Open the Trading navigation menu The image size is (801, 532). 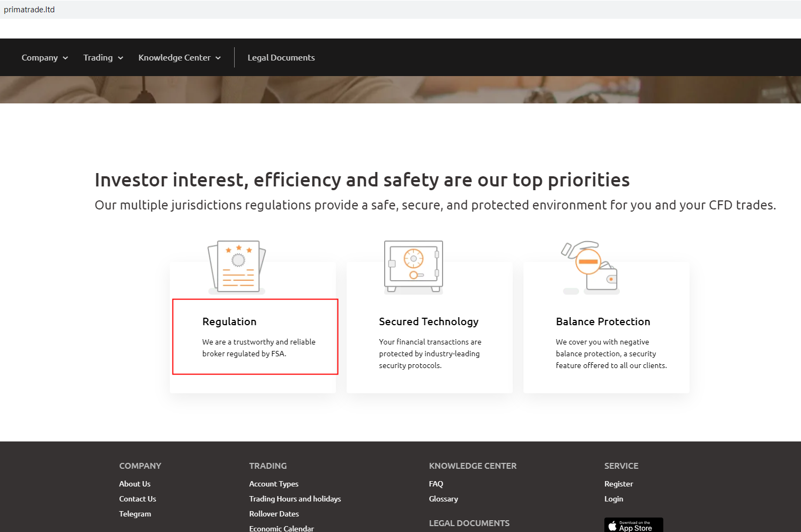103,57
